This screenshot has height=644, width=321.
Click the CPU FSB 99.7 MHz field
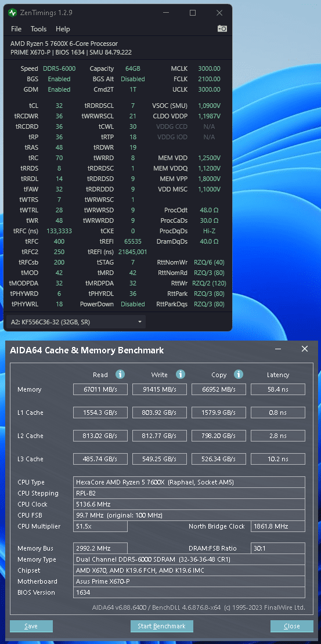pos(189,515)
